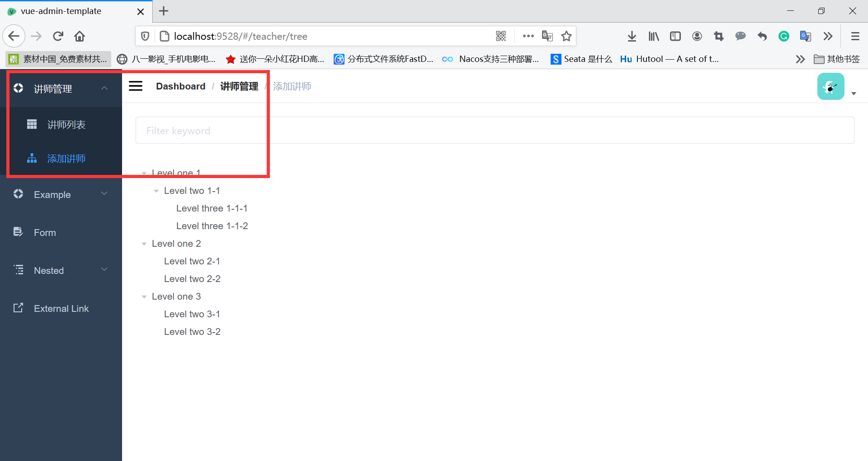Image resolution: width=868 pixels, height=461 pixels.
Task: Select tree node Level three 1-1-1
Action: [x=212, y=208]
